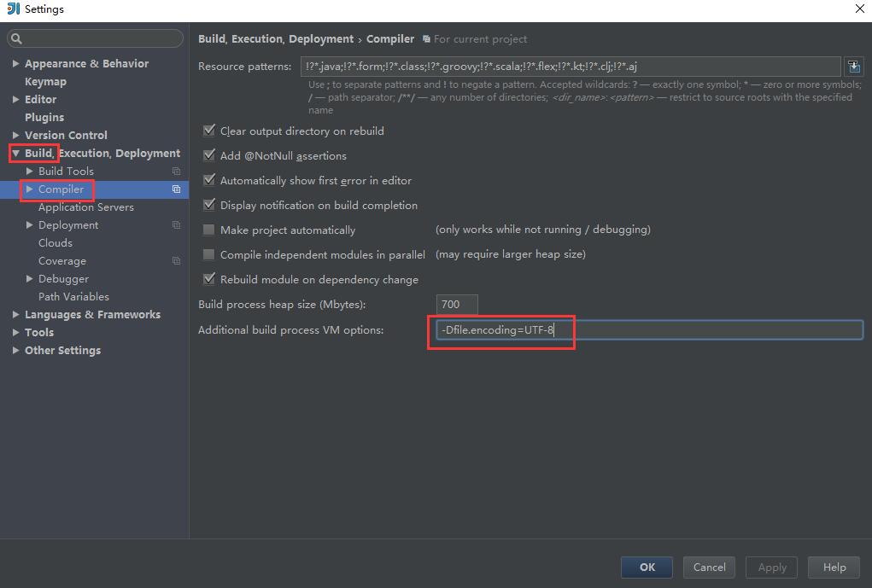
Task: Toggle Display notification on build completion
Action: [x=209, y=205]
